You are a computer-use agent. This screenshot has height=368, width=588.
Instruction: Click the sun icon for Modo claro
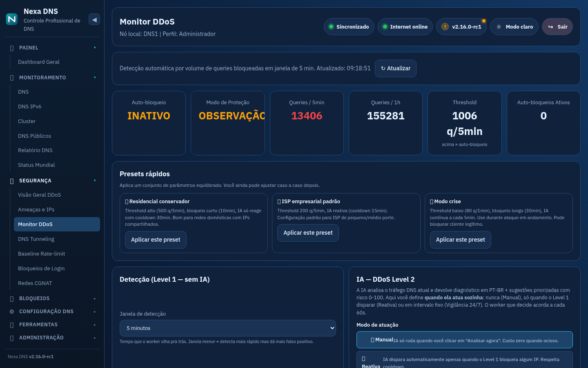click(x=499, y=27)
